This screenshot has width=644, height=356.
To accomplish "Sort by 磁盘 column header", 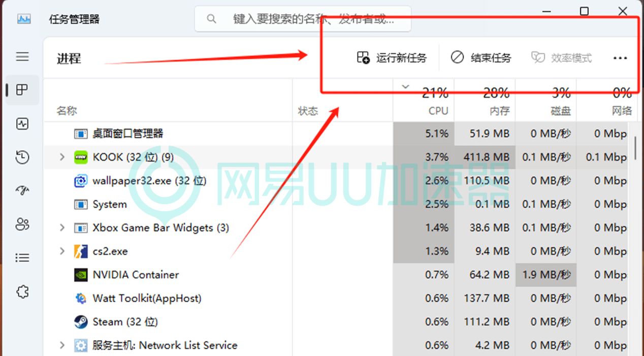I will [546, 101].
